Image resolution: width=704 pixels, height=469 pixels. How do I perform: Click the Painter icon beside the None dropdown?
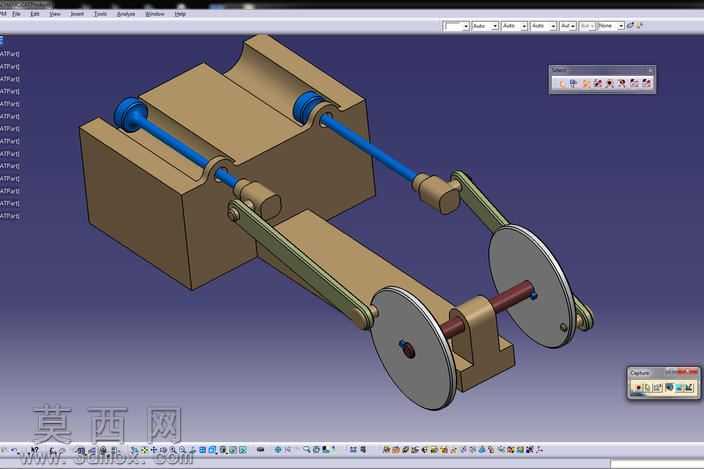(630, 26)
